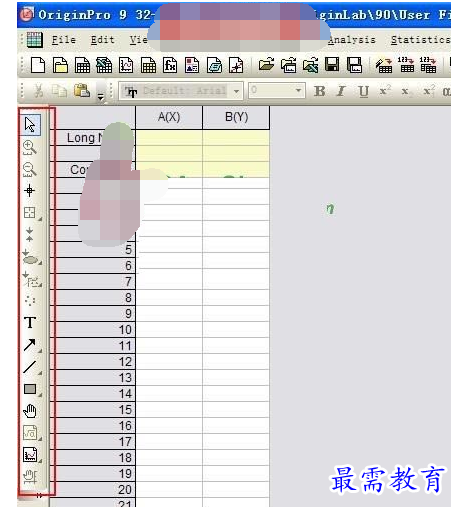Viewport: 453px width, 511px height.
Task: Click the Open Template icon
Action: tap(288, 65)
